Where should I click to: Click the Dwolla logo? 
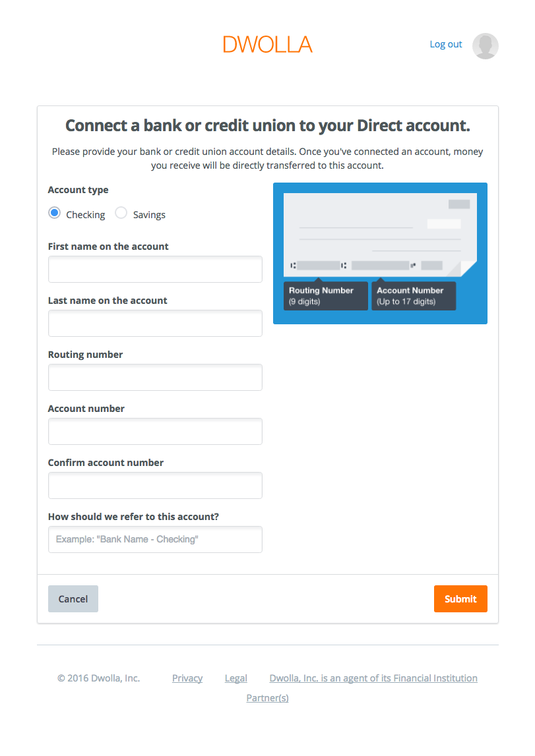tap(267, 44)
